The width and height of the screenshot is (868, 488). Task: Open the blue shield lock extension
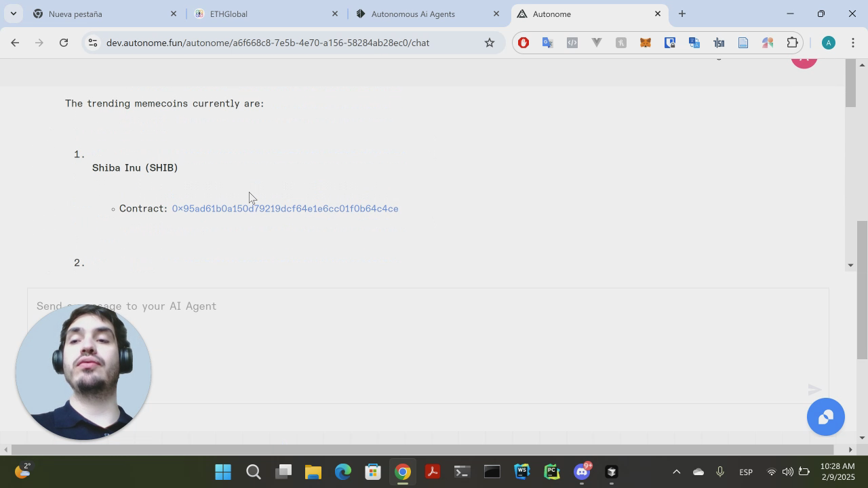click(x=670, y=43)
